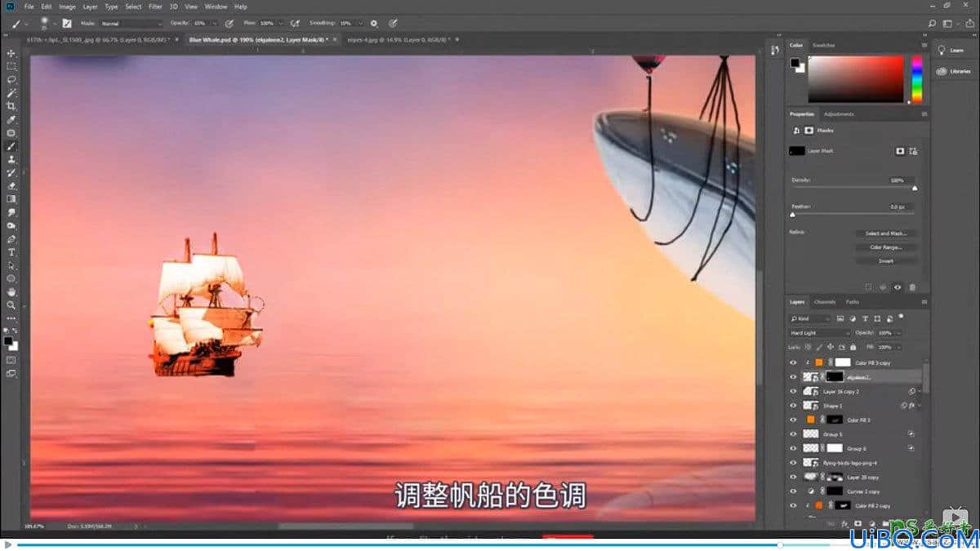Select the Pen tool
The height and width of the screenshot is (551, 980).
(11, 239)
